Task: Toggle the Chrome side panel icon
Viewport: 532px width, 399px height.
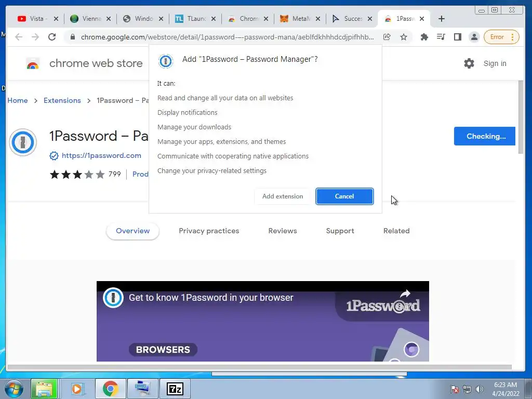Action: [x=457, y=37]
